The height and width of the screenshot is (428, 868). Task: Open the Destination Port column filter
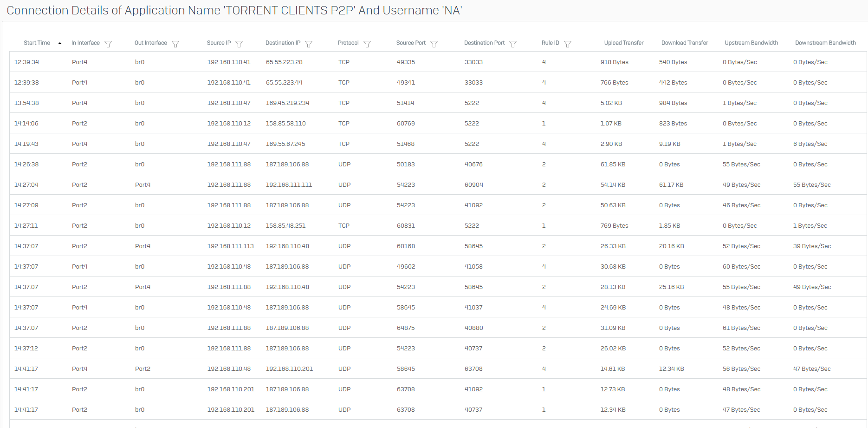[x=513, y=44]
